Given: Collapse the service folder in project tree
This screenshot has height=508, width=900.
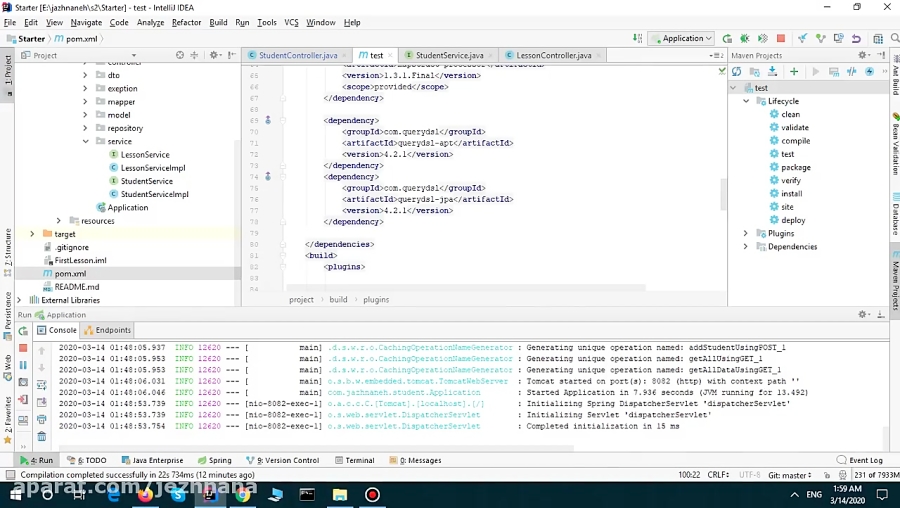Looking at the screenshot, I should (x=85, y=141).
